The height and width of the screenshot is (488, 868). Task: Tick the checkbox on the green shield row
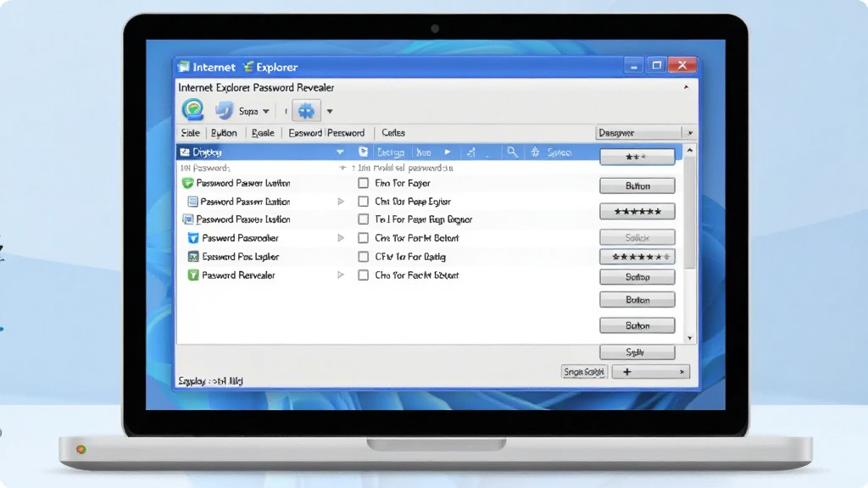363,183
